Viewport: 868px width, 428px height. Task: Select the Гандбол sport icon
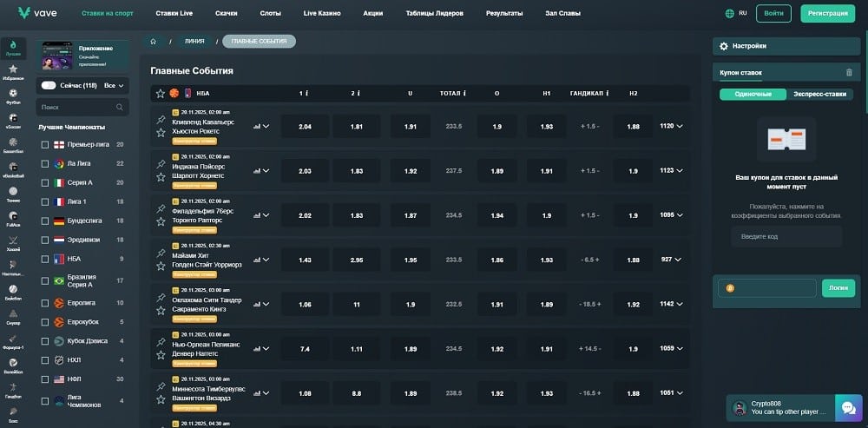(13, 390)
